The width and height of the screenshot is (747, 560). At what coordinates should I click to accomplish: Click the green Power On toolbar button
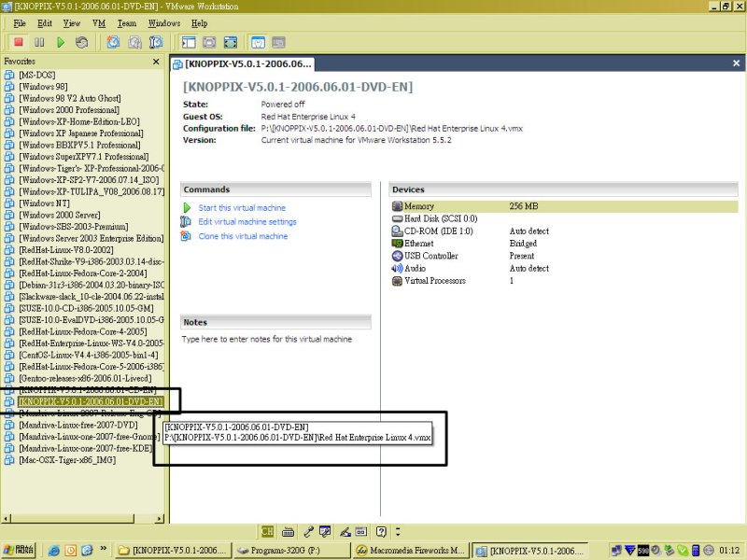click(61, 42)
